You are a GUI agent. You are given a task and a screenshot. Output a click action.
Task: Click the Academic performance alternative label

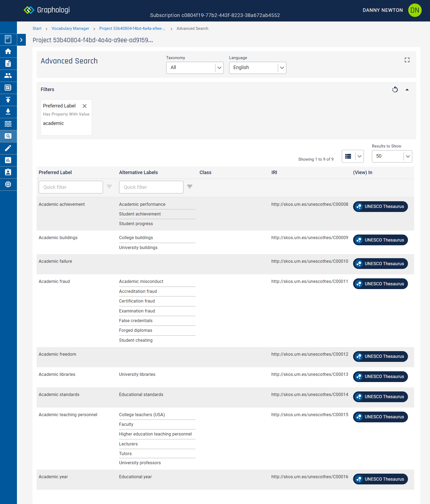(x=142, y=204)
